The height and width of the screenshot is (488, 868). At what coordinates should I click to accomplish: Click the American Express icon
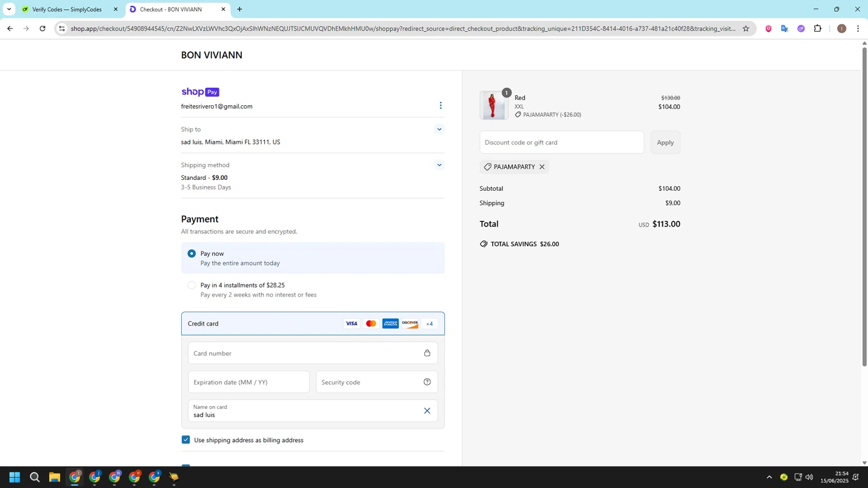coord(391,324)
